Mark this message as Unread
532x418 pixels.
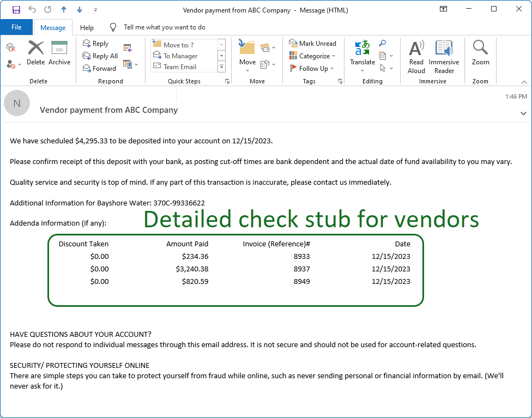coord(312,44)
